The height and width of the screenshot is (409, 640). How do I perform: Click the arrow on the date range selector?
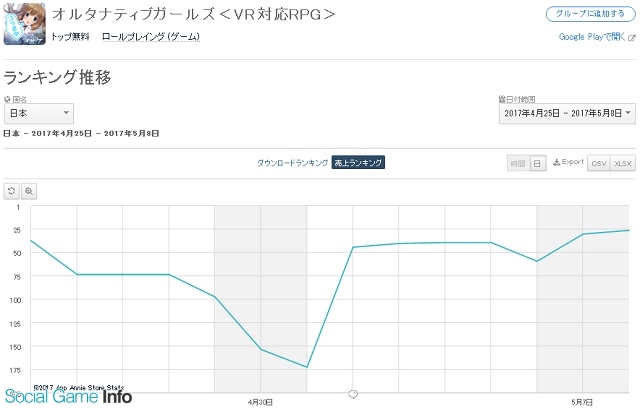pos(628,113)
